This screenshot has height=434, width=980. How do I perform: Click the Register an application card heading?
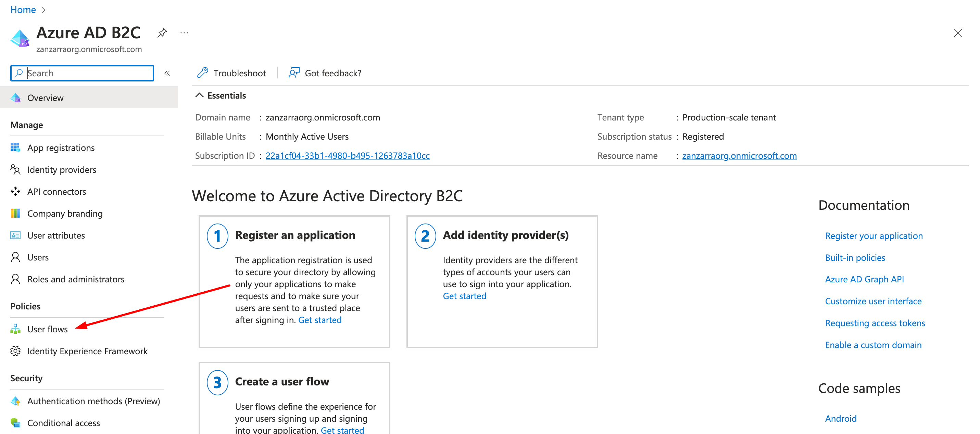(295, 235)
